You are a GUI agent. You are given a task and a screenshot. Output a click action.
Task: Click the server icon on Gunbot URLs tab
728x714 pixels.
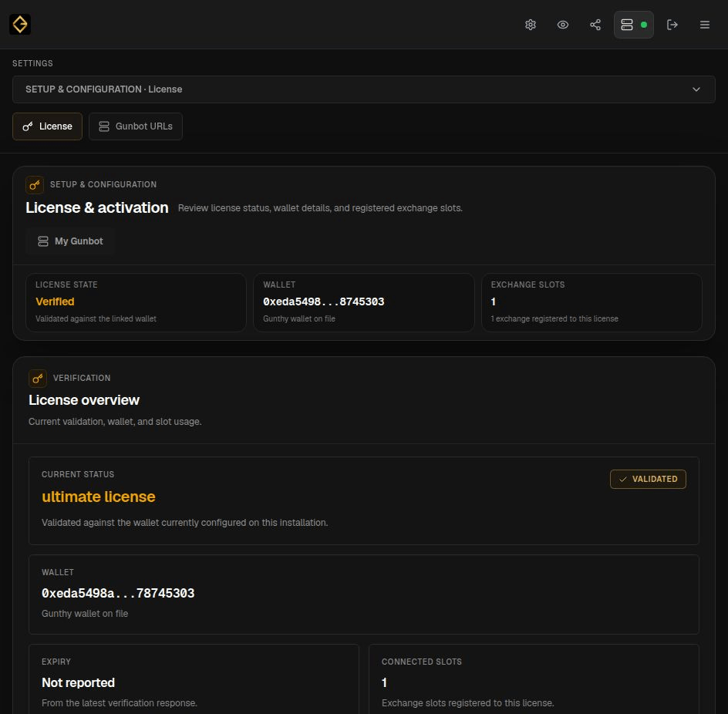104,126
